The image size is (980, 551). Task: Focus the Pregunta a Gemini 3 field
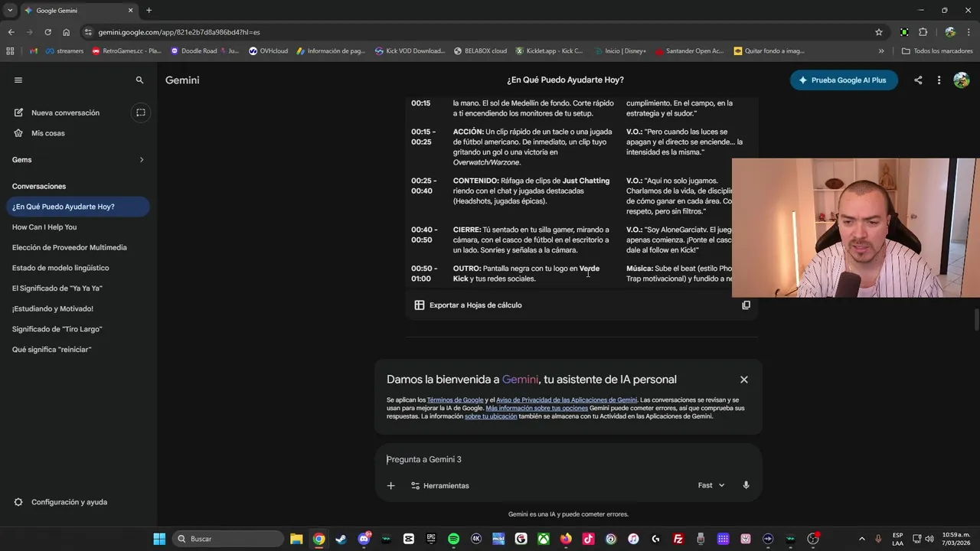coord(568,459)
